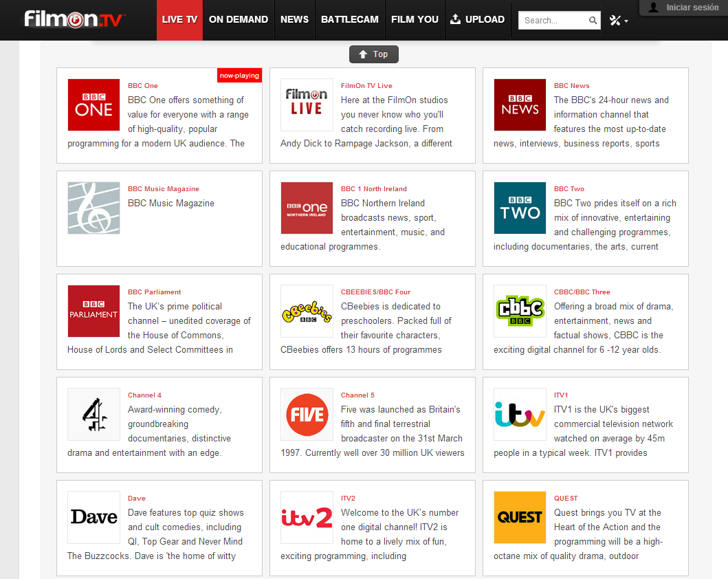Click the ITV1 description text
The height and width of the screenshot is (579, 728).
583,431
